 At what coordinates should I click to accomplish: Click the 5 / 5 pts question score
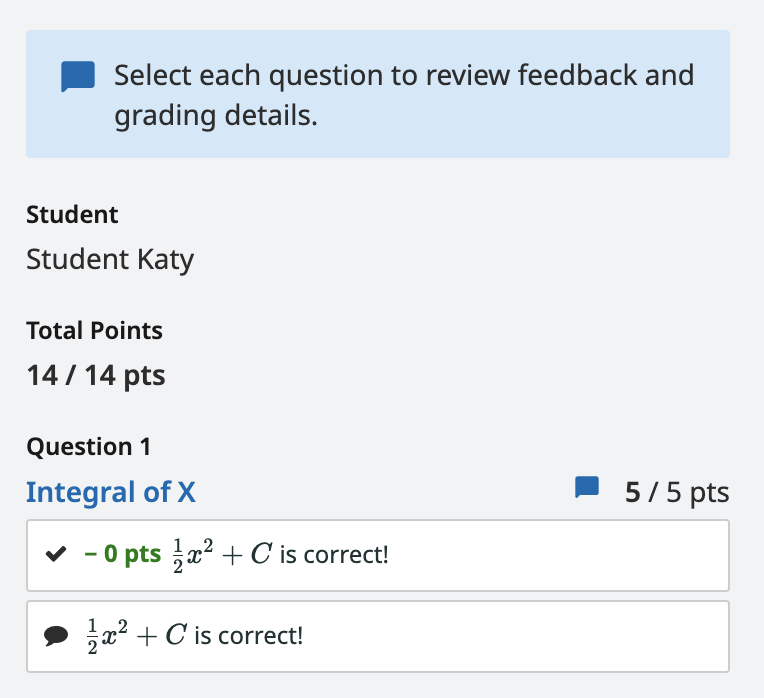coord(677,492)
